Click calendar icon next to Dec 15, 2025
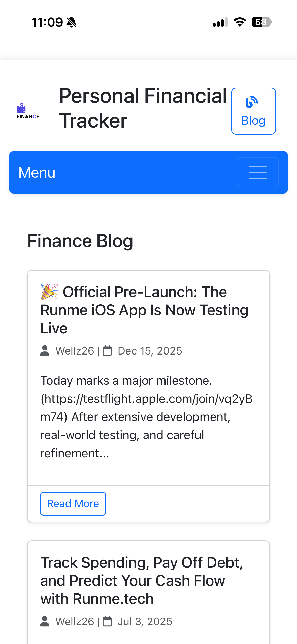This screenshot has height=644, width=297. pyautogui.click(x=107, y=351)
